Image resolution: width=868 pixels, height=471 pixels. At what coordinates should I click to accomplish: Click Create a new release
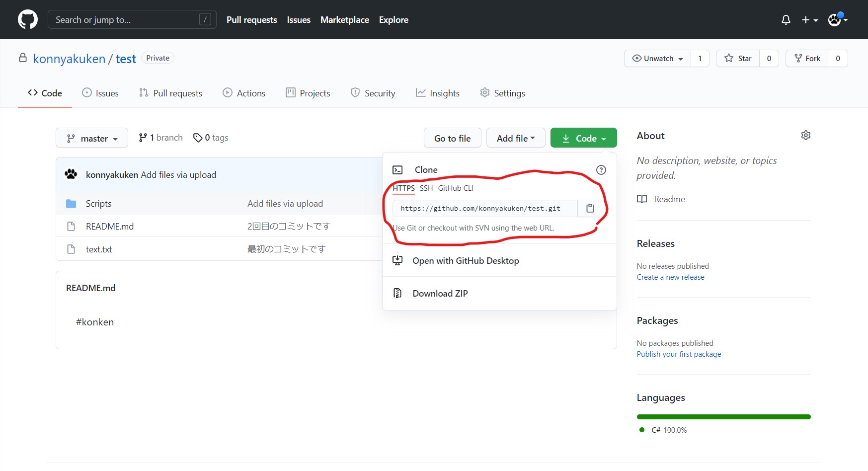(671, 277)
